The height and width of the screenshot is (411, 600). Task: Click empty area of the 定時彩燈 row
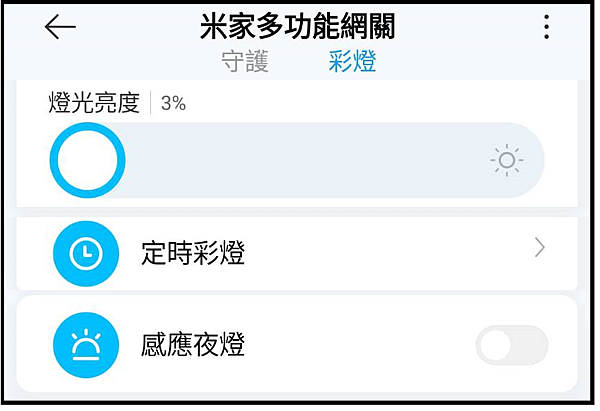(x=383, y=253)
